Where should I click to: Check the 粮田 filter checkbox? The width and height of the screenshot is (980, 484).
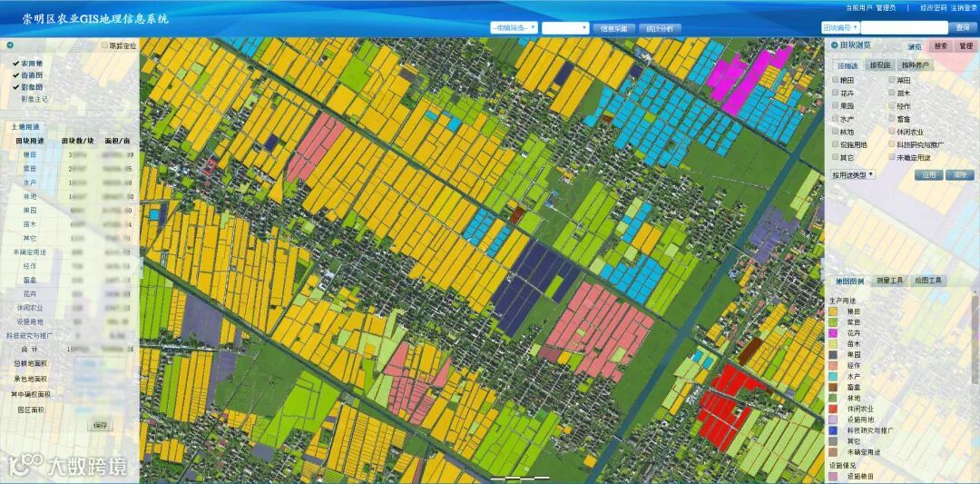(836, 80)
